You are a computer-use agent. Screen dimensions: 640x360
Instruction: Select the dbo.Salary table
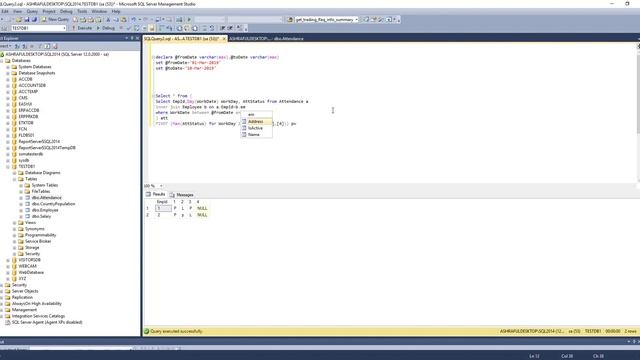pyautogui.click(x=41, y=216)
